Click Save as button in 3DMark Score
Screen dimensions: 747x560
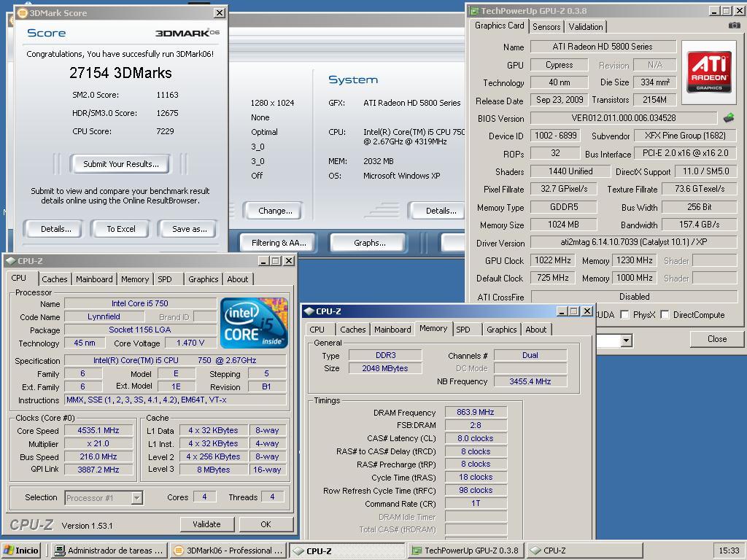coord(189,229)
